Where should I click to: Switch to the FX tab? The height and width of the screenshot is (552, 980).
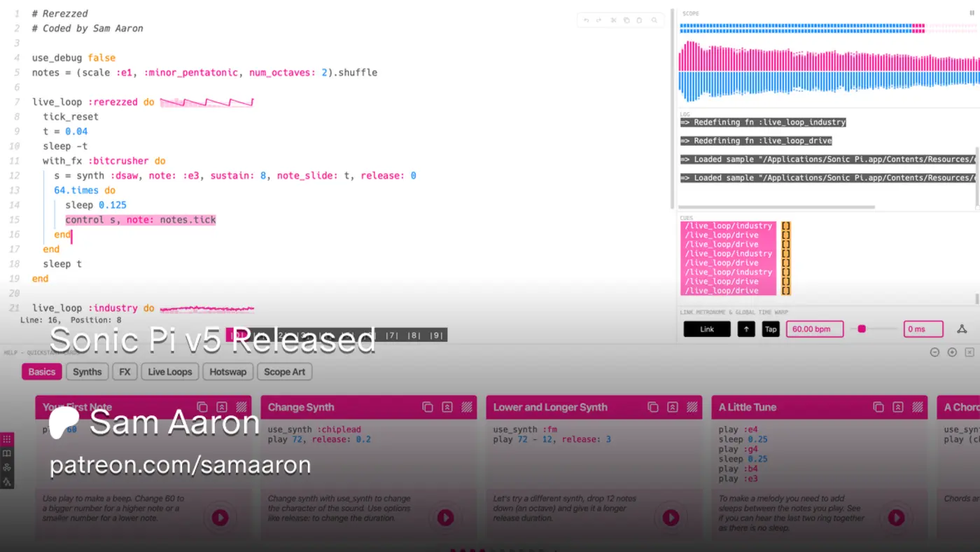pyautogui.click(x=125, y=372)
